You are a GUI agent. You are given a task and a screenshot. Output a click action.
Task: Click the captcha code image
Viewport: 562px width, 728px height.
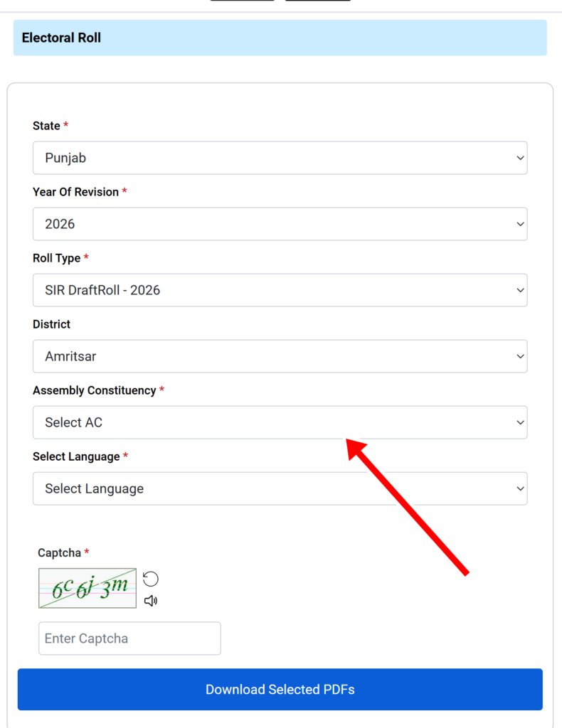(x=88, y=588)
